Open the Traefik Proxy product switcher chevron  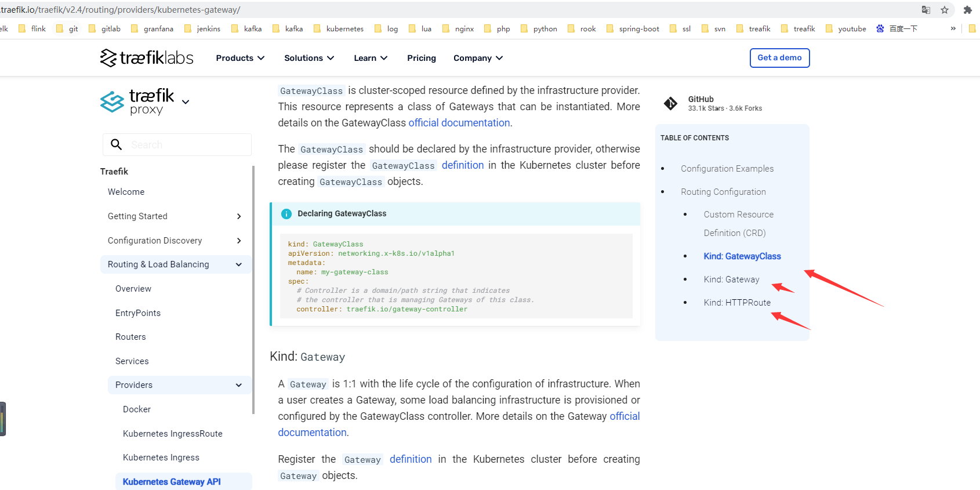point(186,101)
